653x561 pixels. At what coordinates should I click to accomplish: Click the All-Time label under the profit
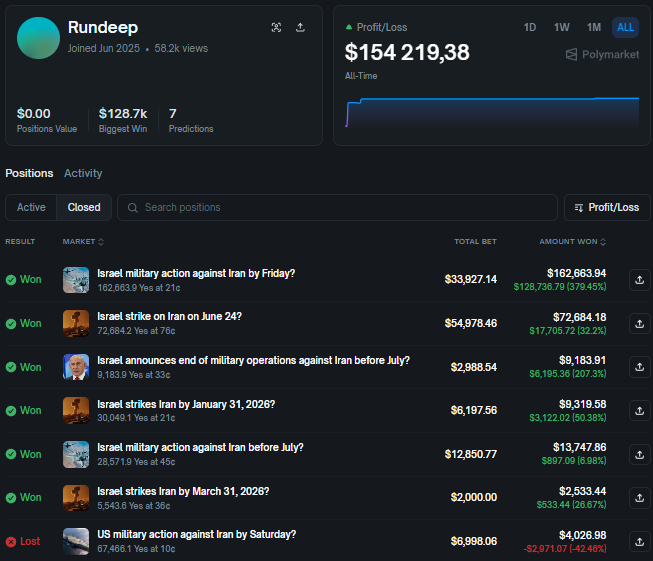(361, 76)
